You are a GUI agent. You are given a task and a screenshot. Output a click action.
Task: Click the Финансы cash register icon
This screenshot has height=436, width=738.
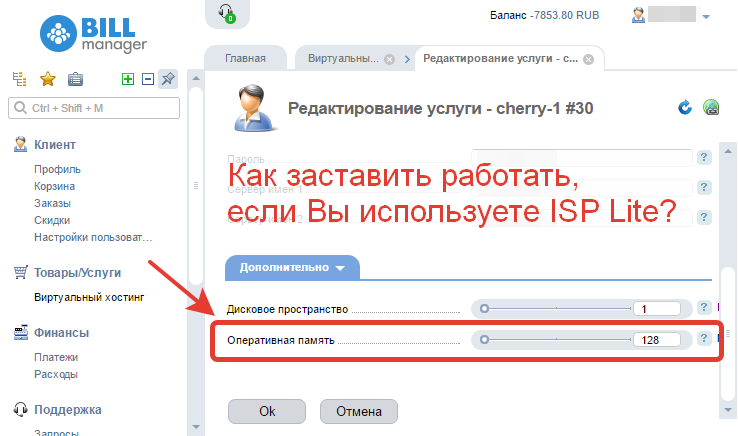click(20, 332)
